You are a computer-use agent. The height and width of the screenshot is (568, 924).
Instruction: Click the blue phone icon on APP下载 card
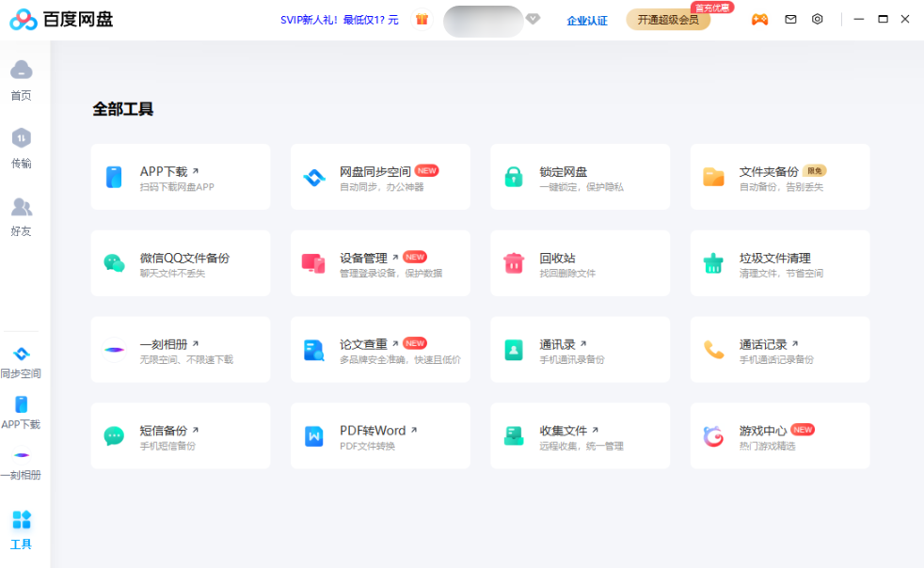[114, 177]
